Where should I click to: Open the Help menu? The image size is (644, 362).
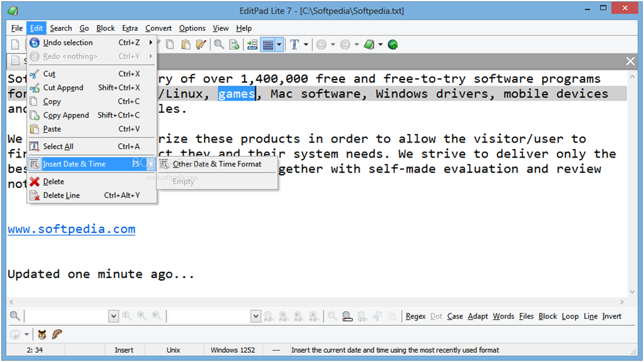243,28
